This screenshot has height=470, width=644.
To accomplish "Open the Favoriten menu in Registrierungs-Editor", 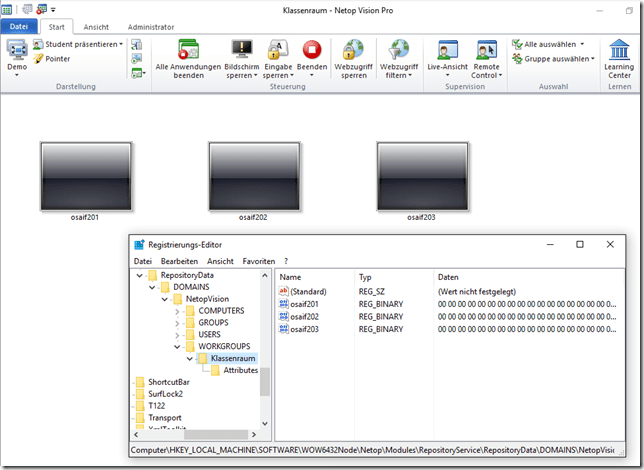I will (x=260, y=261).
